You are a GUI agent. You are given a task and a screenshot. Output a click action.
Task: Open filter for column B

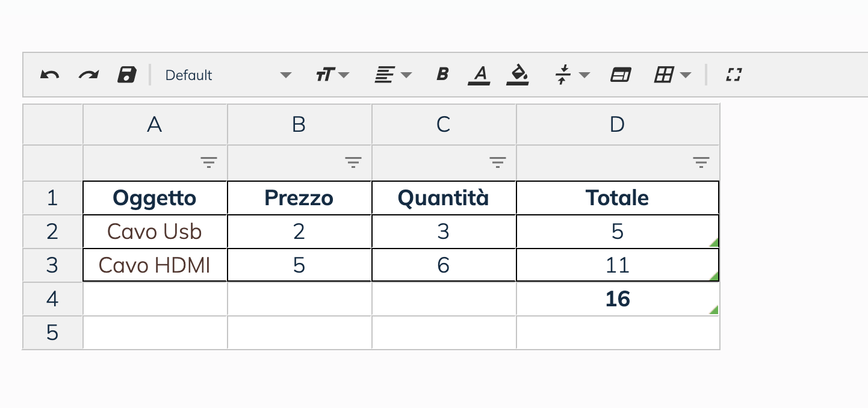pyautogui.click(x=353, y=162)
